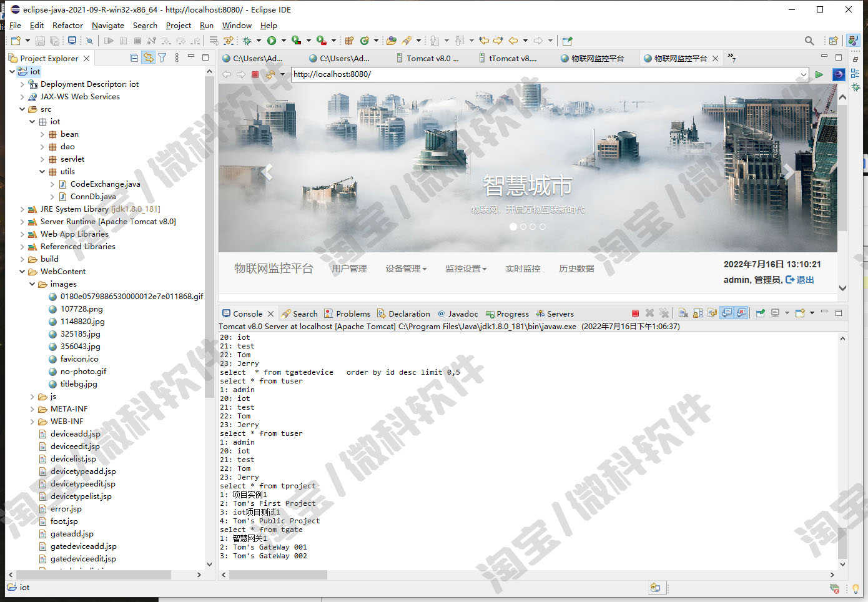Viewport: 868px width, 602px height.
Task: Stop loading page in internal browser
Action: point(255,74)
